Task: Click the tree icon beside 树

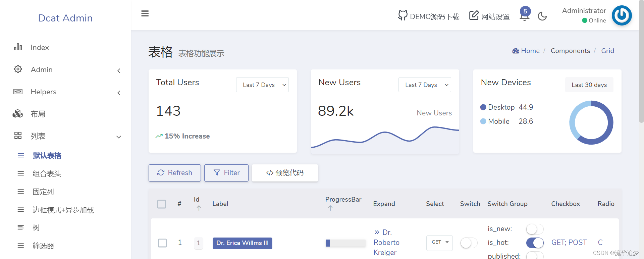Action: click(21, 227)
